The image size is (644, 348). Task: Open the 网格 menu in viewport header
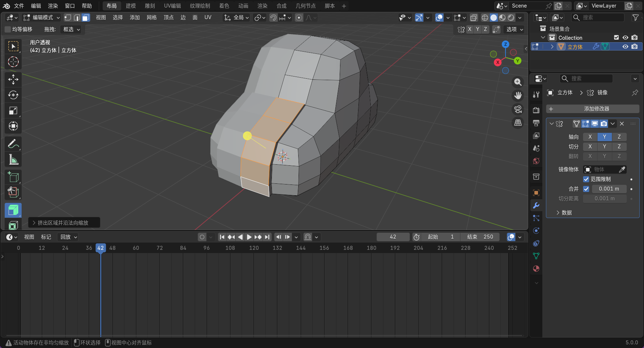point(151,18)
